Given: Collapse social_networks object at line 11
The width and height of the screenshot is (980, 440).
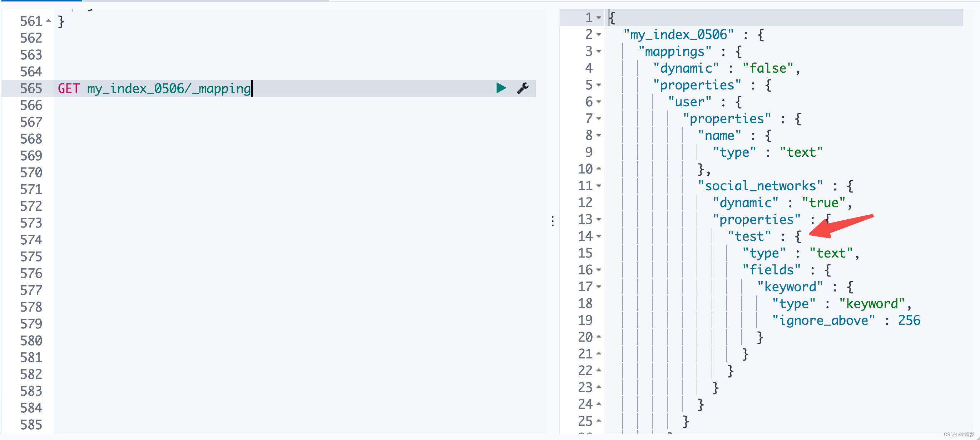Looking at the screenshot, I should [x=599, y=186].
